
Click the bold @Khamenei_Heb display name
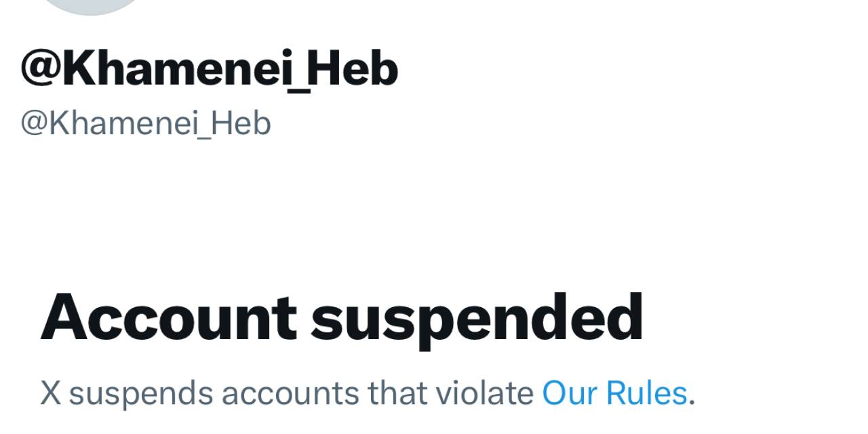coord(209,69)
